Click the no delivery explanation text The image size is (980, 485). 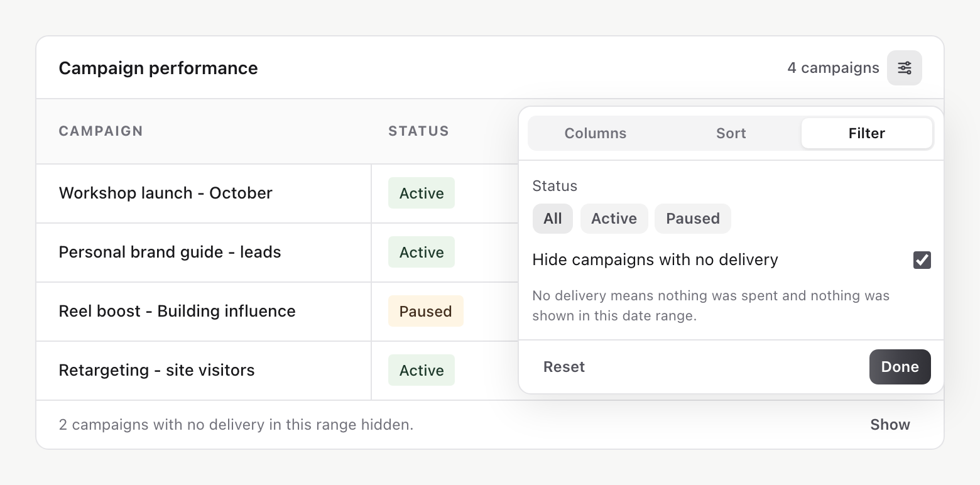(711, 305)
